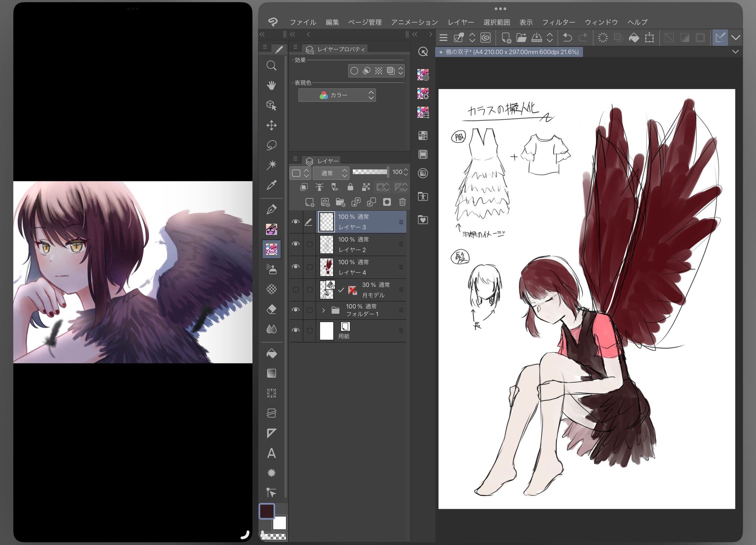Click the layer opacity slider

point(370,172)
